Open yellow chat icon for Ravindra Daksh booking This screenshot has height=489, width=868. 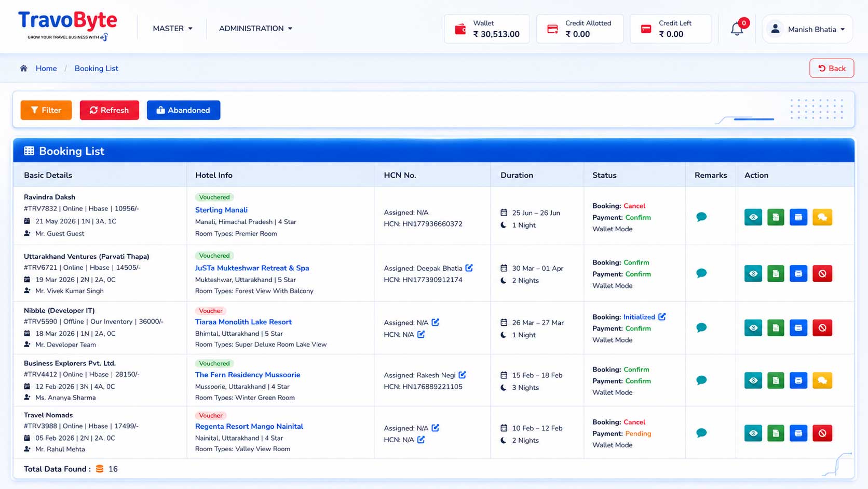pyautogui.click(x=822, y=217)
